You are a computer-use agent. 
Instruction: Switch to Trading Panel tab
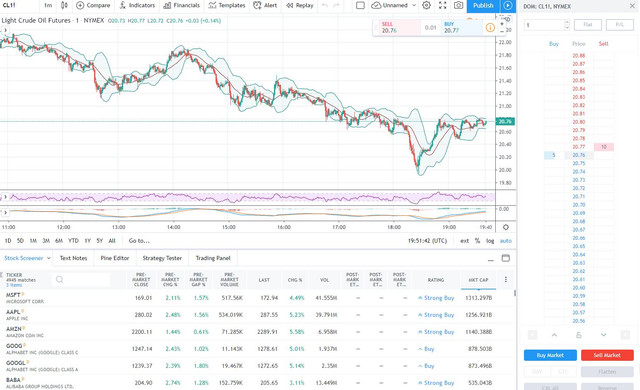(x=213, y=258)
